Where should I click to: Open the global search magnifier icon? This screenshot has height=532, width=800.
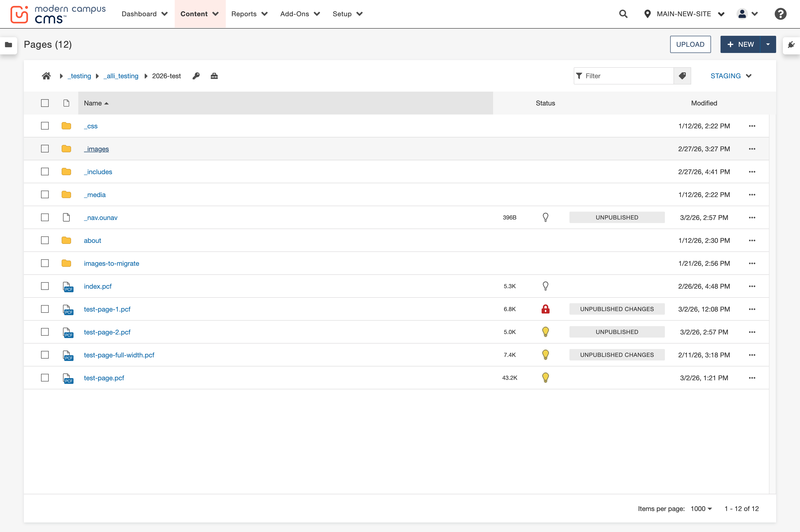pos(623,14)
